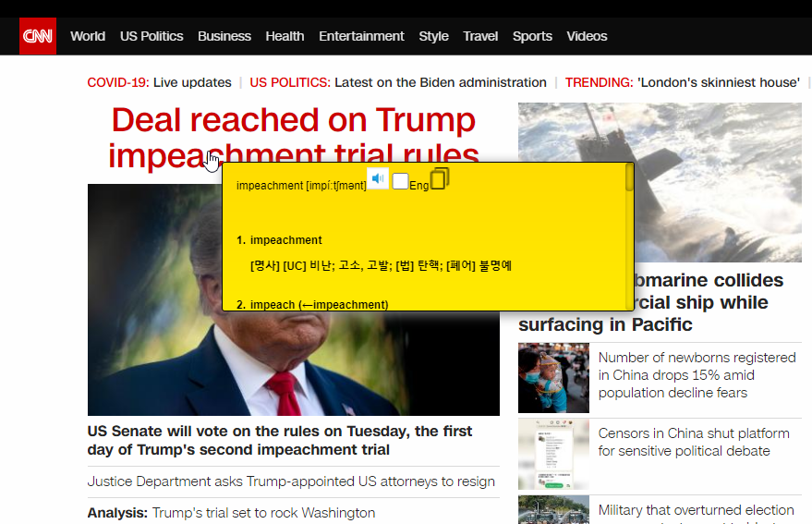Screen dimensions: 812x524
Task: Open the Videos section
Action: pyautogui.click(x=587, y=36)
